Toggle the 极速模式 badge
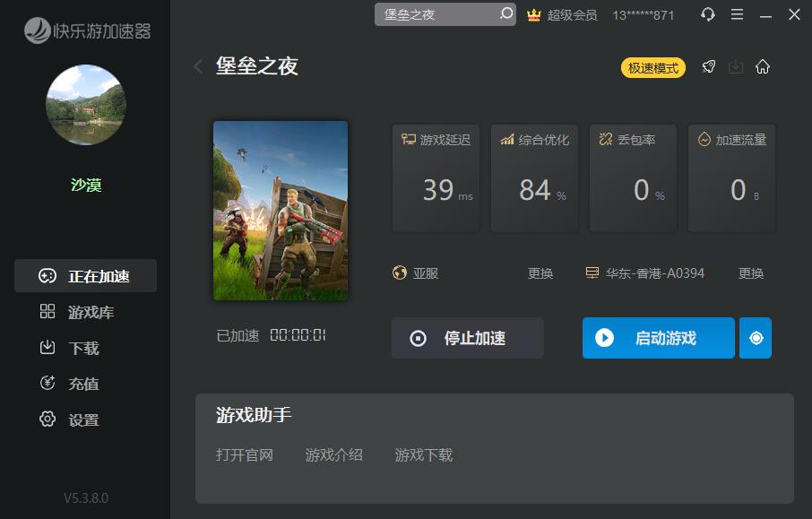This screenshot has height=519, width=812. (653, 68)
